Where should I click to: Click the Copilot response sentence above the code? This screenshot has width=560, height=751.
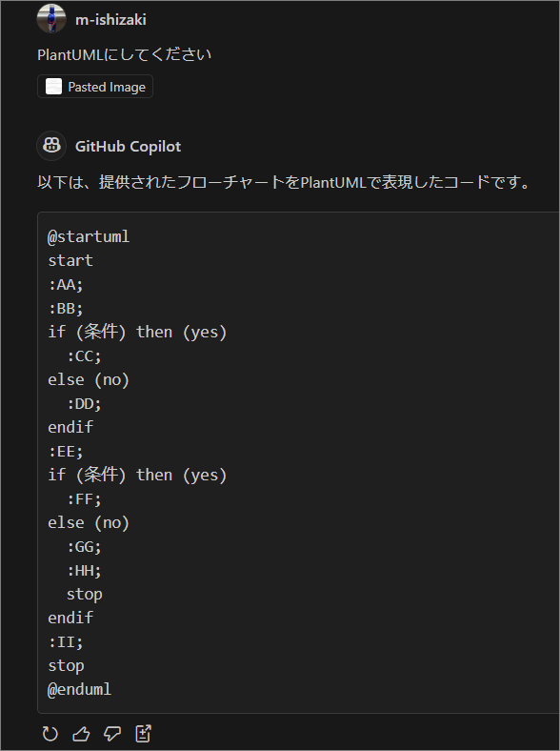[x=284, y=182]
